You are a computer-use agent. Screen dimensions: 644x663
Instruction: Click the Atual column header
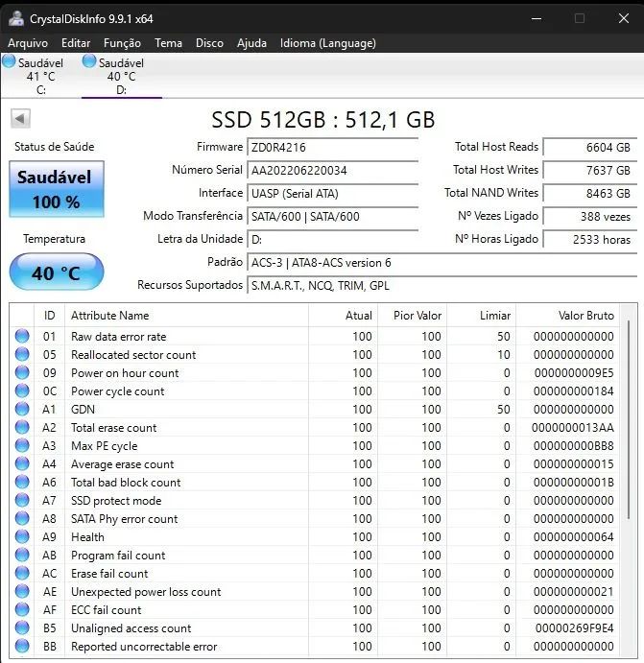point(343,316)
